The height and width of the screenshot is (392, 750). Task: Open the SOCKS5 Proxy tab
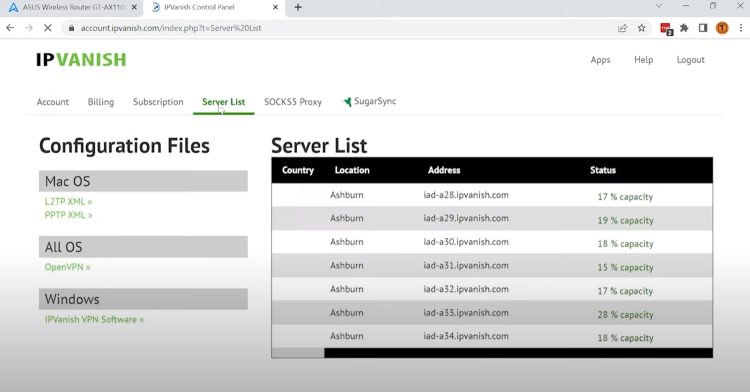293,102
